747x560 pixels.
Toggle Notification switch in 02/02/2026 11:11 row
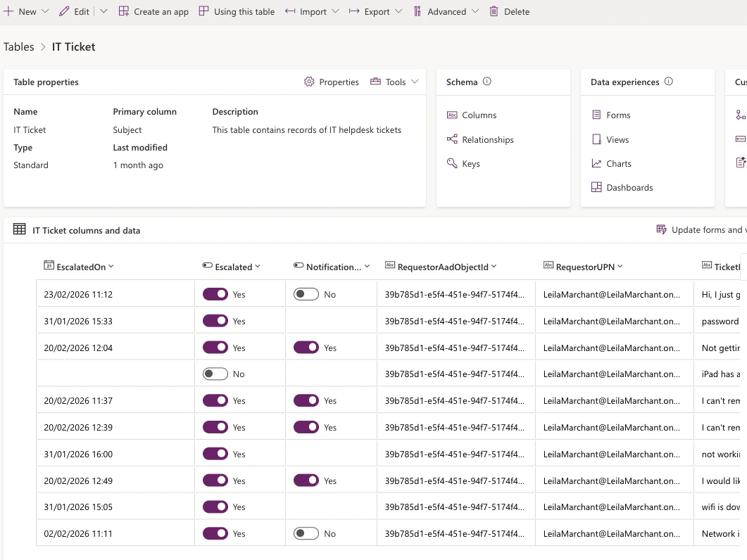pos(306,534)
